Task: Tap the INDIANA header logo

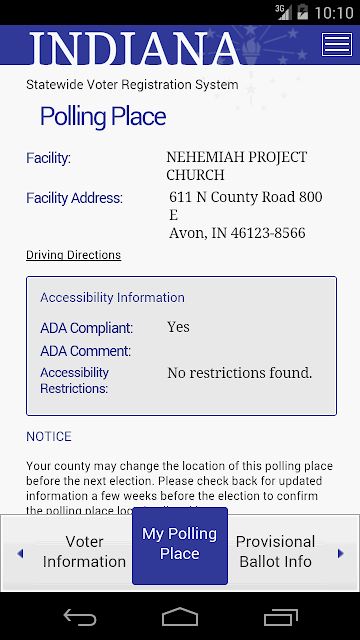Action: pos(135,48)
